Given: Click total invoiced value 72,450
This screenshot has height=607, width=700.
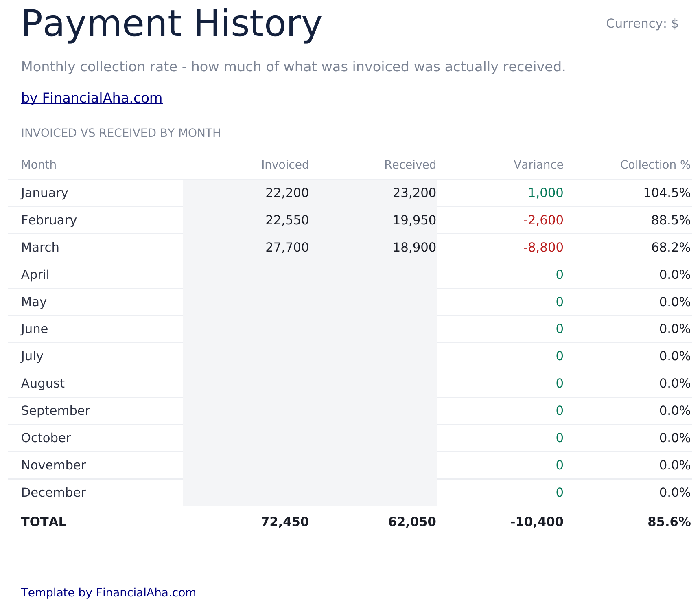Looking at the screenshot, I should click(x=285, y=522).
